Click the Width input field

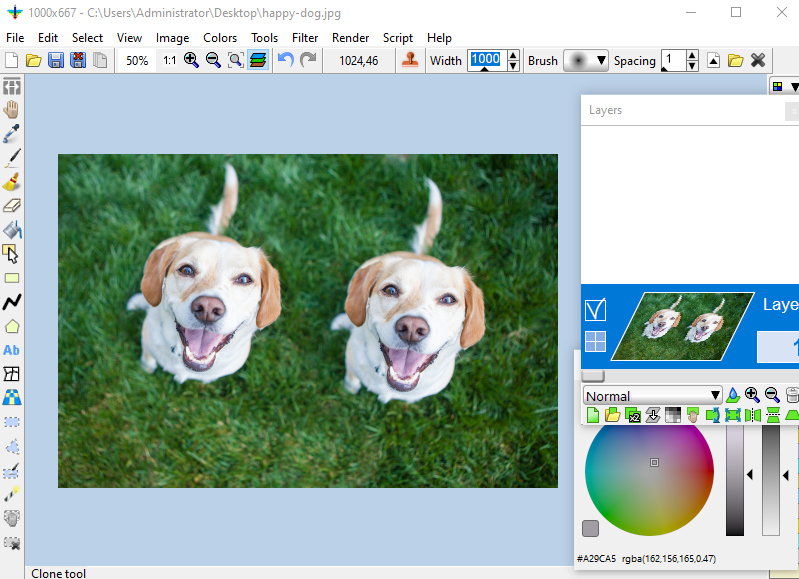(486, 60)
